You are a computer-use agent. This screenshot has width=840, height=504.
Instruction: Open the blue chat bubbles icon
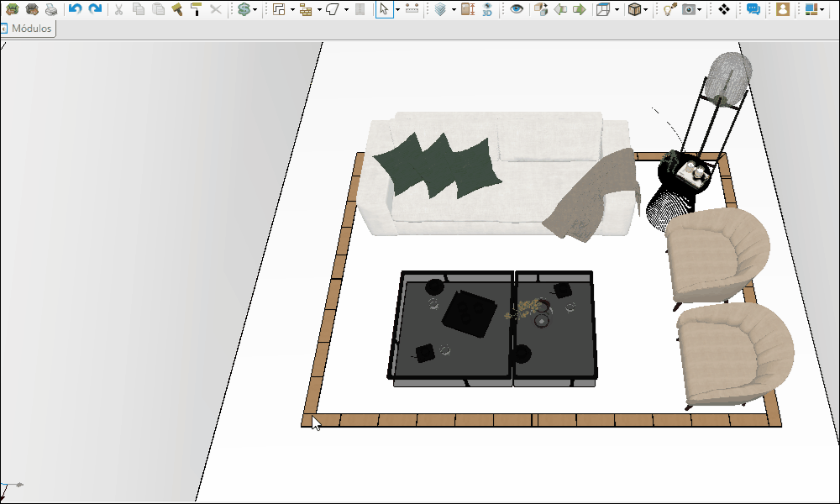753,9
